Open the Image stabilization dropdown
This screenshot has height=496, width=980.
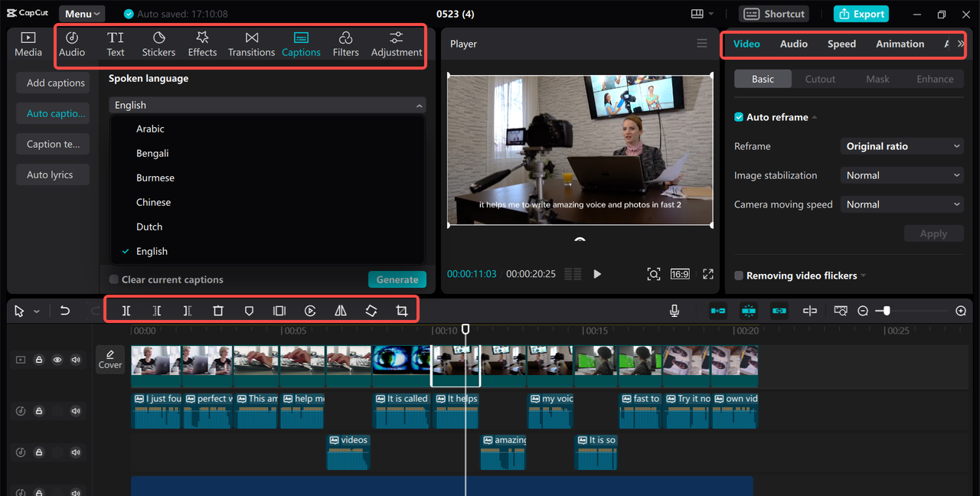point(902,175)
